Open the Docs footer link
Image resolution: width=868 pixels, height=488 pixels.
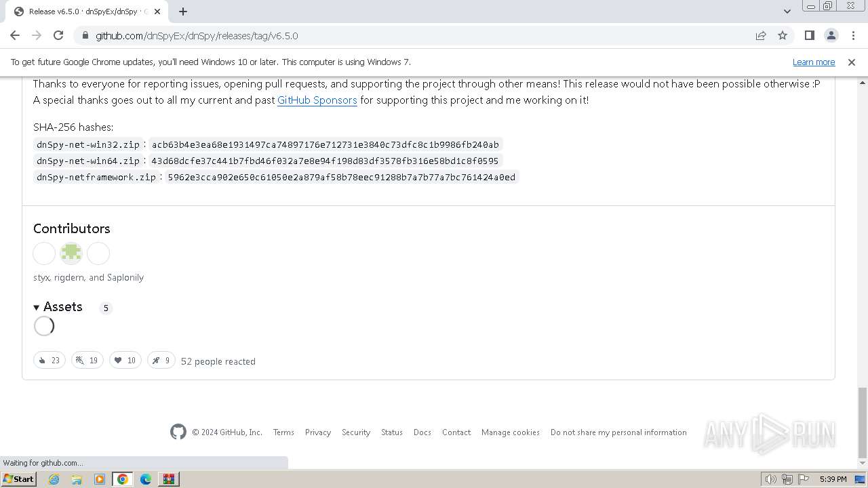(422, 432)
